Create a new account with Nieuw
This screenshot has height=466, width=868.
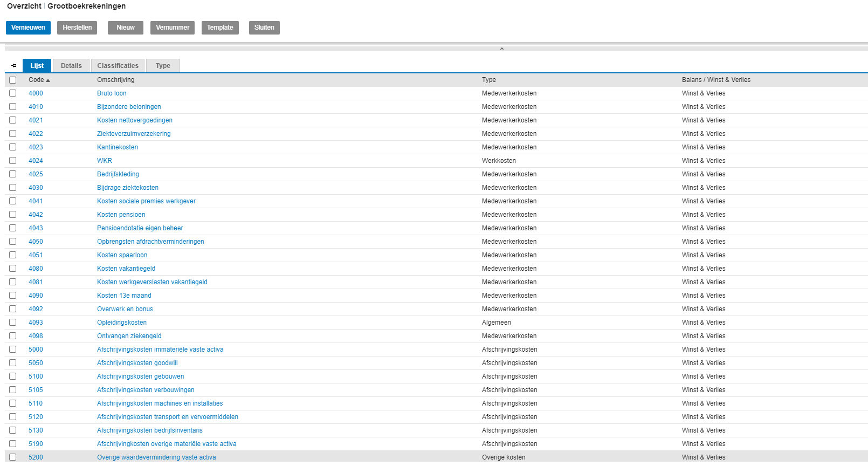coord(126,28)
